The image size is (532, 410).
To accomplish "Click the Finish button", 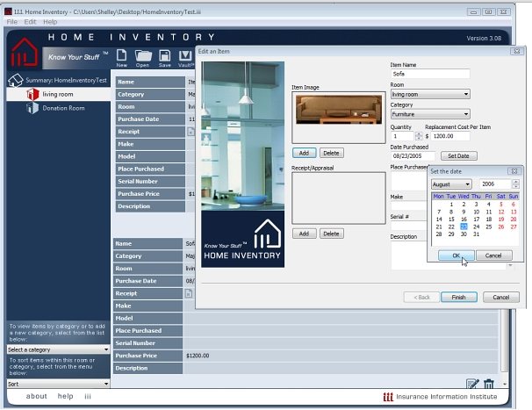I will point(458,297).
